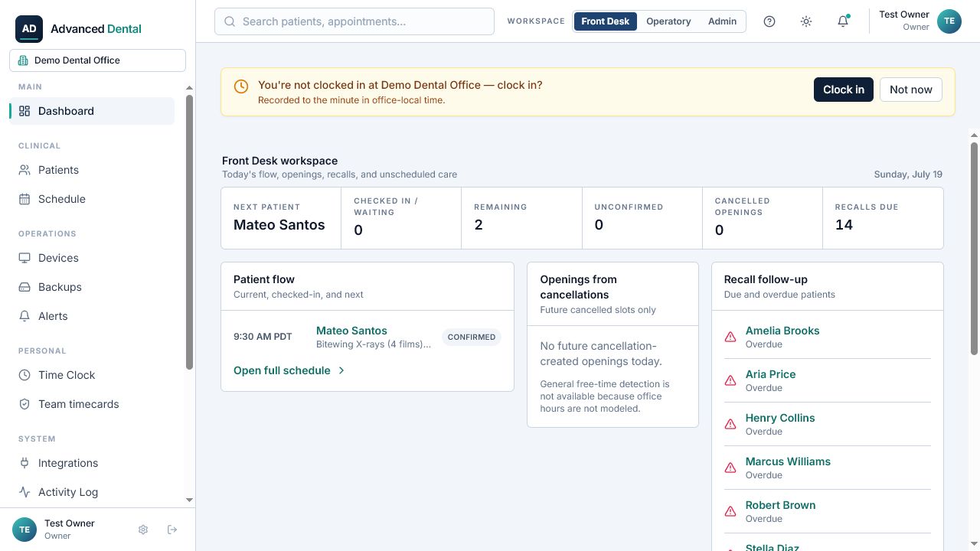This screenshot has height=551, width=980.
Task: Focus the search patients field
Action: click(354, 21)
